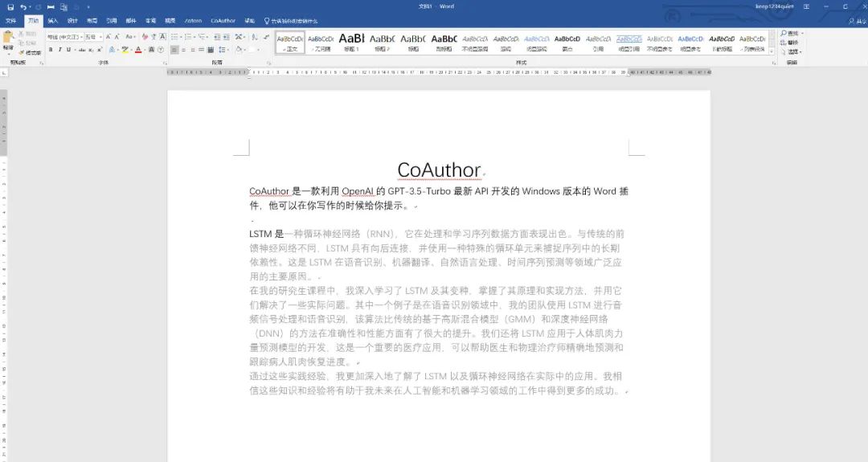The image size is (868, 462).
Task: Switch to the 插入 Insert tab
Action: coord(52,21)
